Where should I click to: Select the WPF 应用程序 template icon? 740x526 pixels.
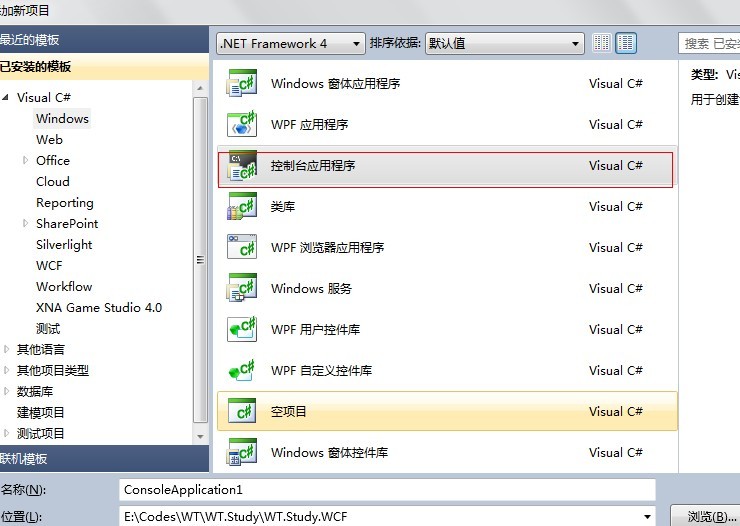(x=242, y=124)
